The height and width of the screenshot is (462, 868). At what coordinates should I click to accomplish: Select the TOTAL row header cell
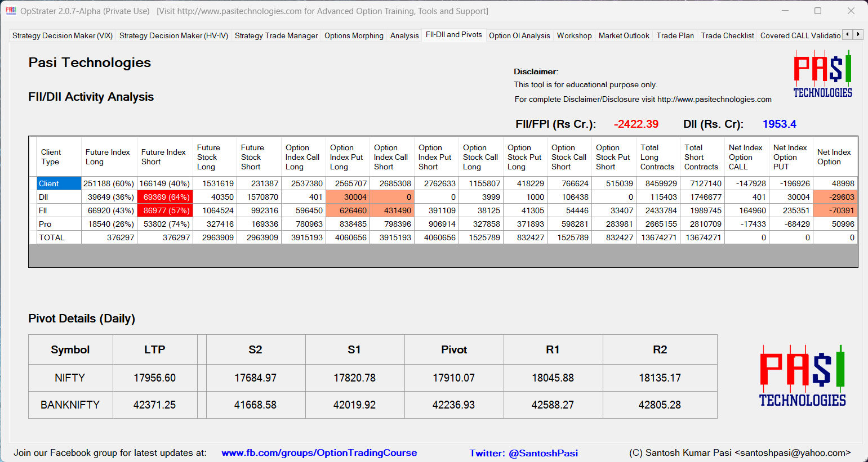pos(59,237)
